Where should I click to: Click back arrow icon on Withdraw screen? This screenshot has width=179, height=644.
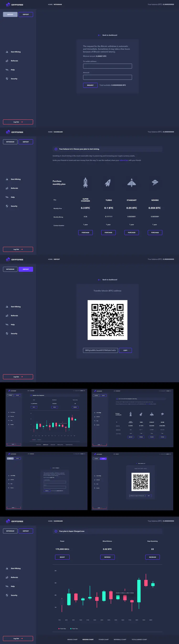point(99,35)
